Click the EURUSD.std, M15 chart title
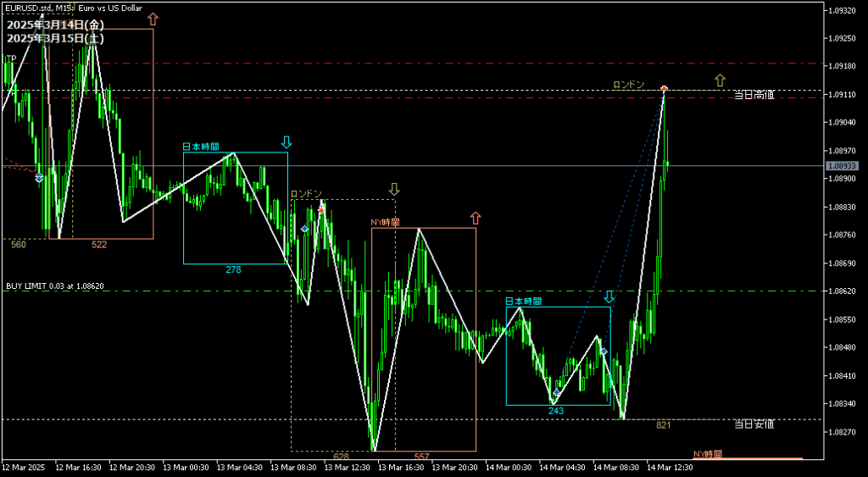868x477 pixels. [39, 8]
